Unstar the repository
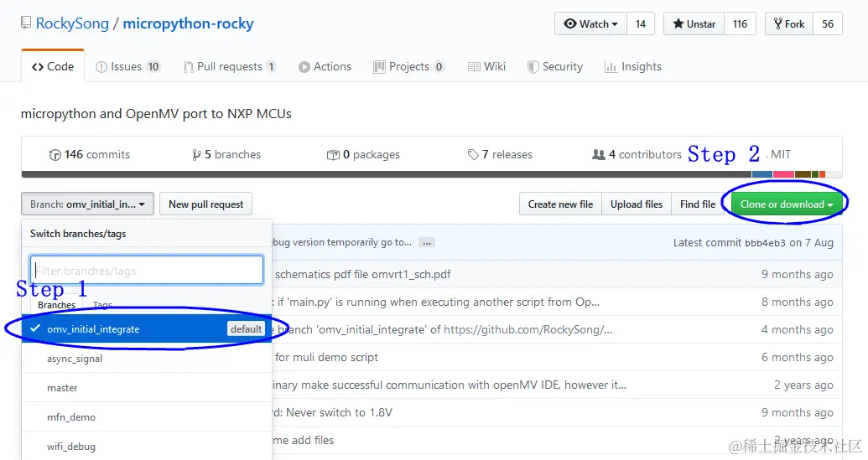 [x=694, y=23]
